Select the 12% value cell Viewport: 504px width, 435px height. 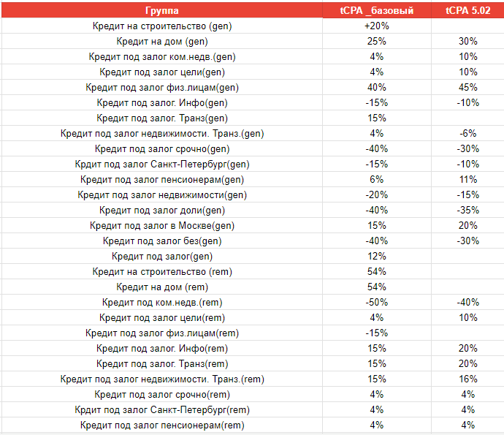tap(377, 257)
